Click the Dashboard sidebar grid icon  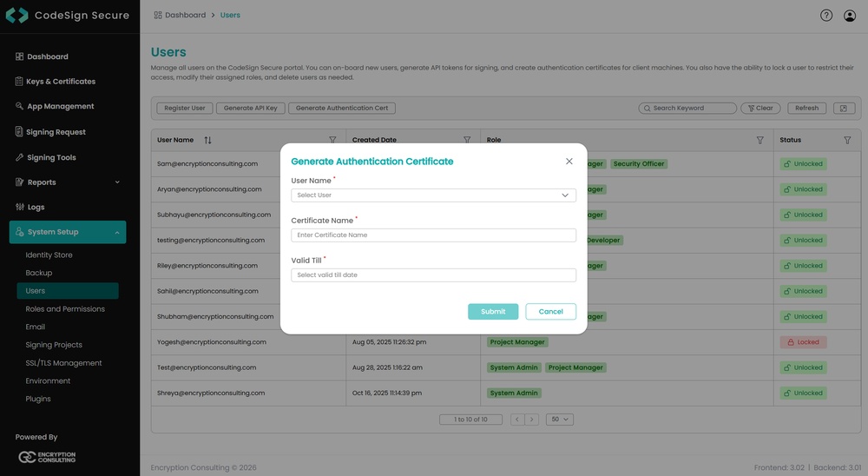19,56
